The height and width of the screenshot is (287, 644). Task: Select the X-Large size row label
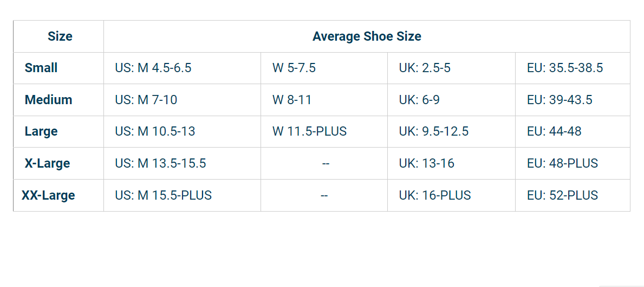coord(47,163)
